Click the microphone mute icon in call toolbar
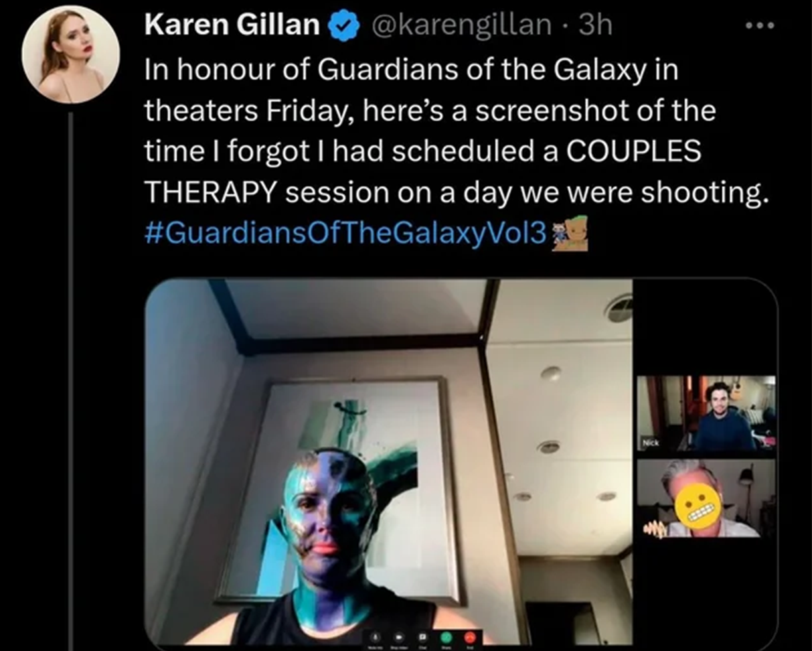The image size is (812, 651). tap(376, 637)
